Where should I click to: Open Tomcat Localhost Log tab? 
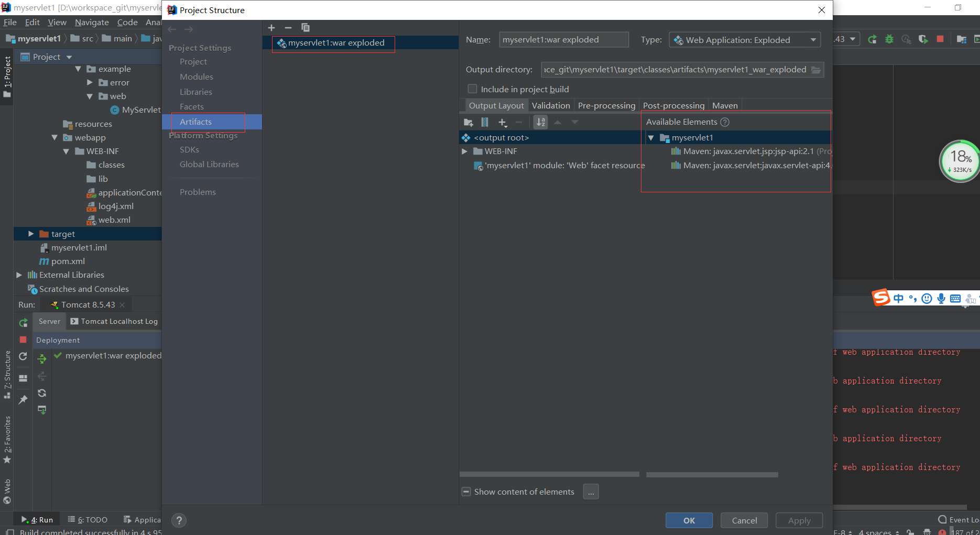[114, 321]
